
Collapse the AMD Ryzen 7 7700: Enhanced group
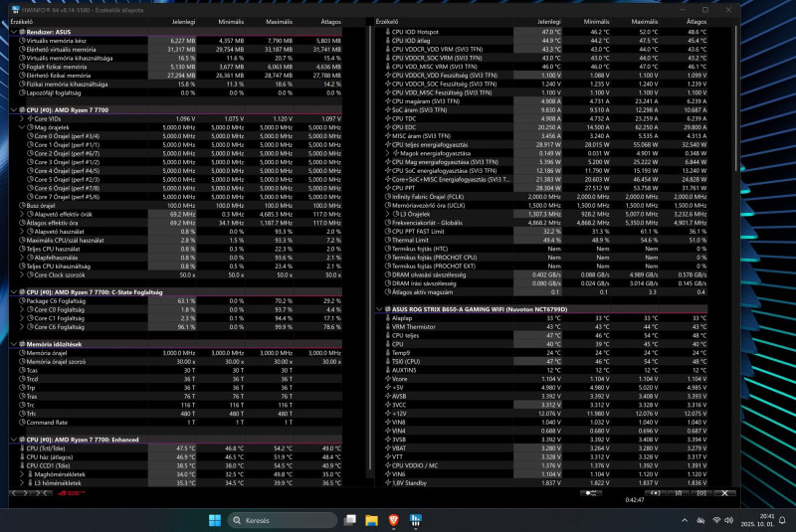[x=14, y=440]
